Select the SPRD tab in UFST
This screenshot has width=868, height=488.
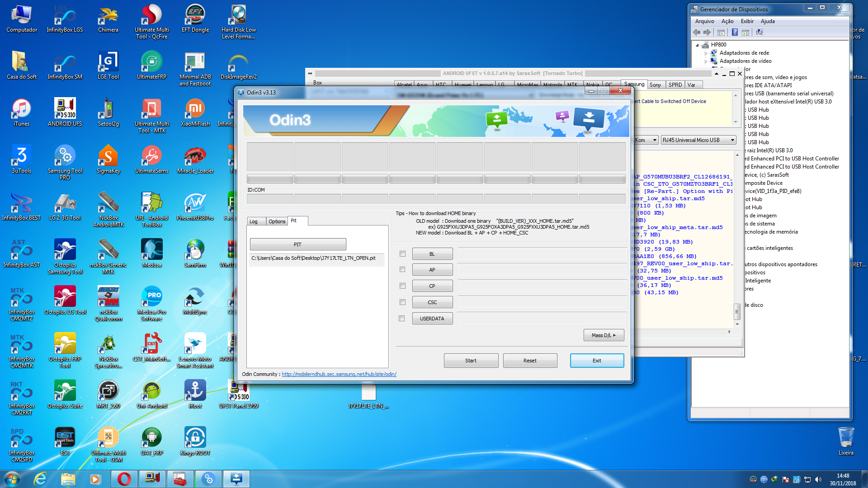(675, 85)
